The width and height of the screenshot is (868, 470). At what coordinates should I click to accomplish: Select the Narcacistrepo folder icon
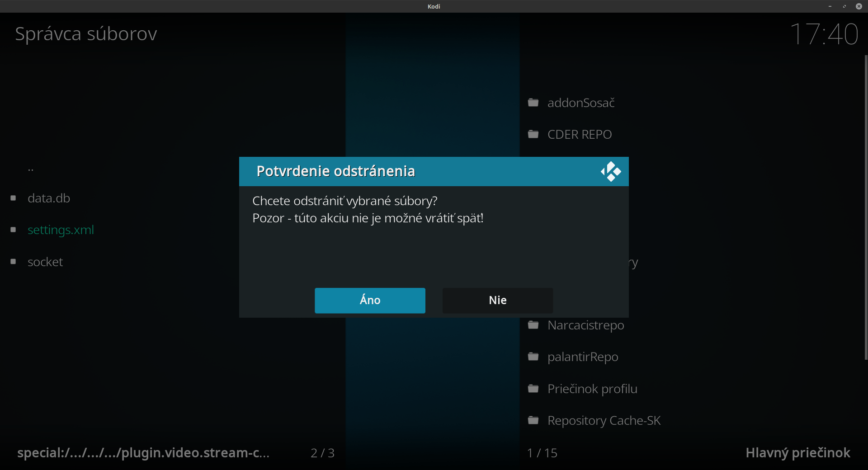[x=533, y=325]
